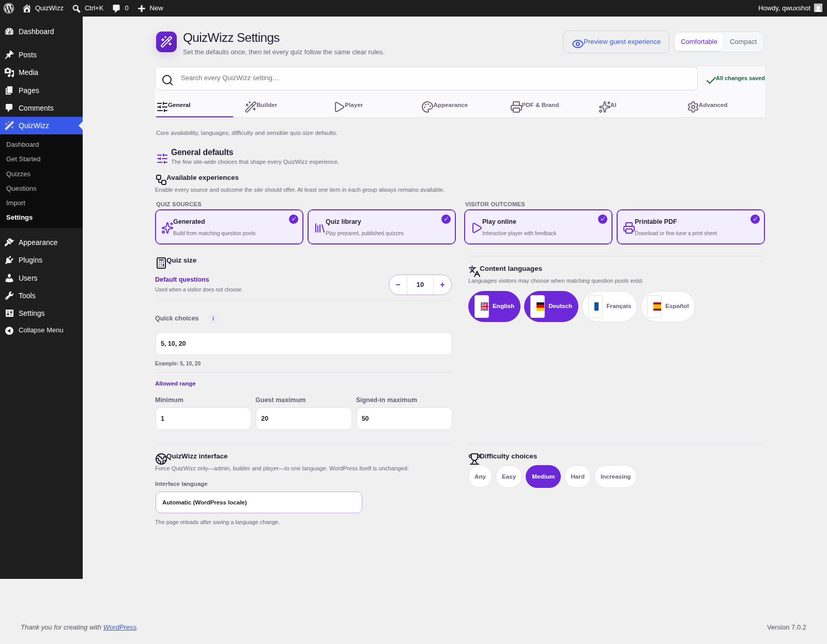Toggle the Deutsch content language

point(551,306)
